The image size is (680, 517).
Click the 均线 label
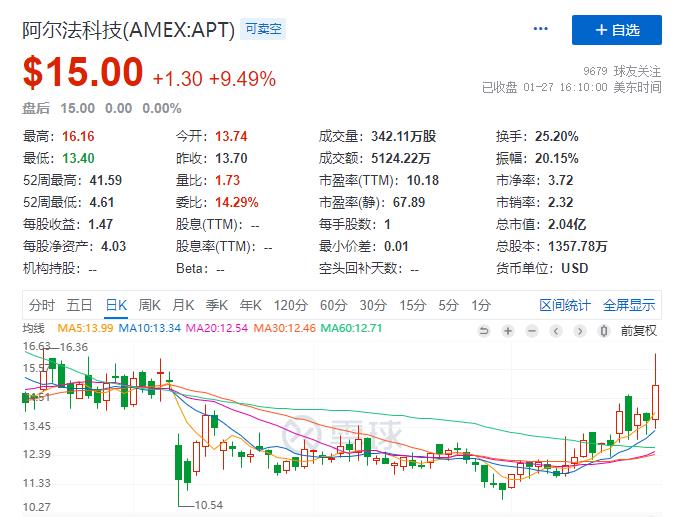[x=33, y=328]
